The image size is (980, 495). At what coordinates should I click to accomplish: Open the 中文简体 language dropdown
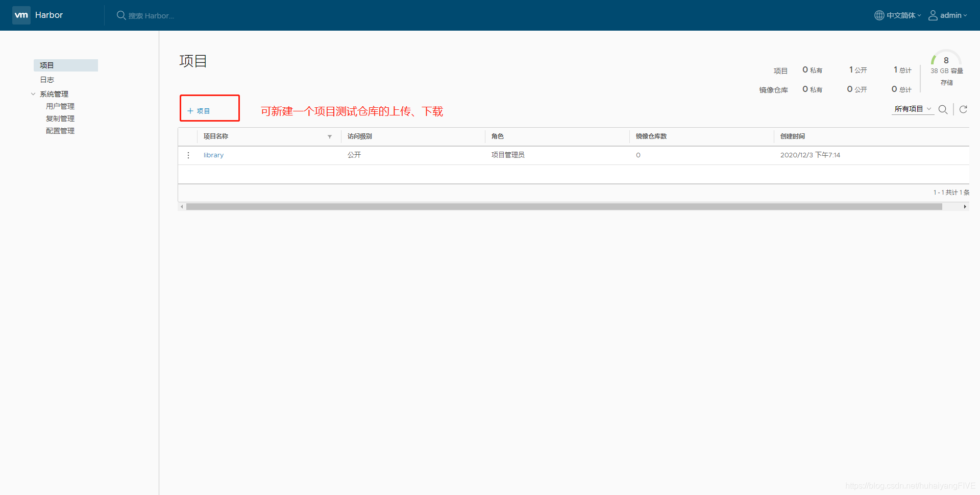click(903, 15)
